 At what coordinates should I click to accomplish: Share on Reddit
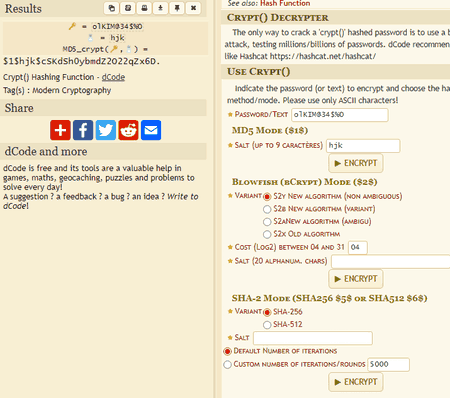point(128,130)
